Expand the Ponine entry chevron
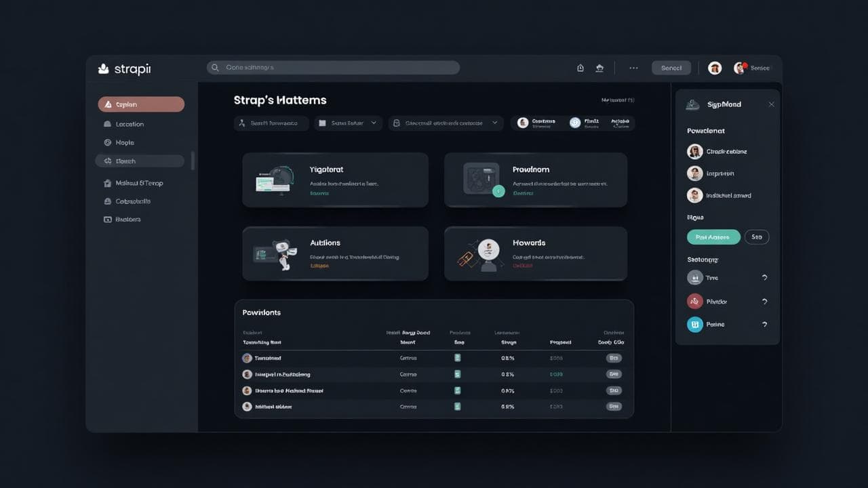The height and width of the screenshot is (488, 868). pos(764,324)
